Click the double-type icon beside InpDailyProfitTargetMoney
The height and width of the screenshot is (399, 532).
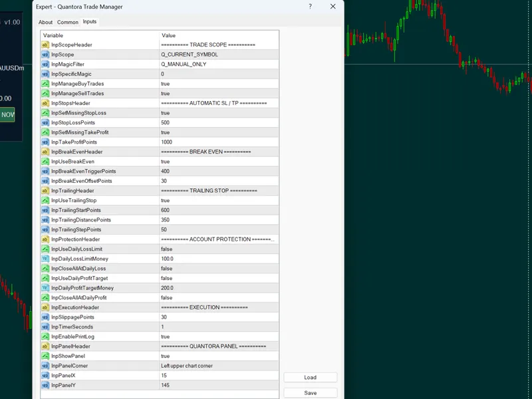(x=45, y=288)
